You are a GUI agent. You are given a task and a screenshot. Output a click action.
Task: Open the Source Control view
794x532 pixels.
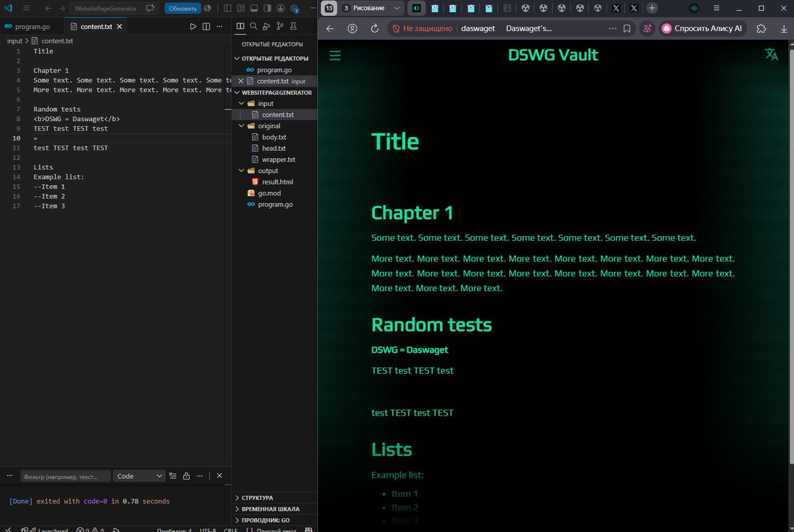[279, 26]
